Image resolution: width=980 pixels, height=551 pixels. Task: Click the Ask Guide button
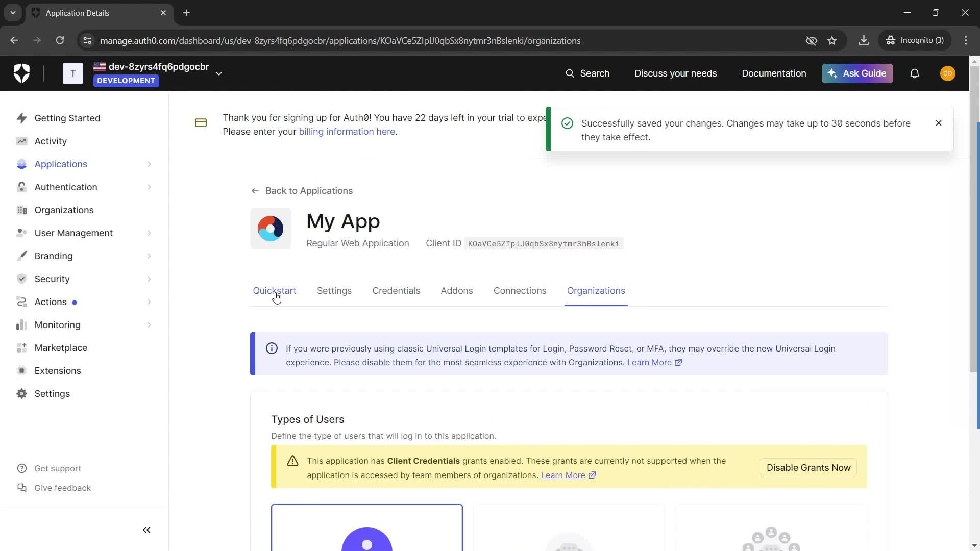click(857, 73)
